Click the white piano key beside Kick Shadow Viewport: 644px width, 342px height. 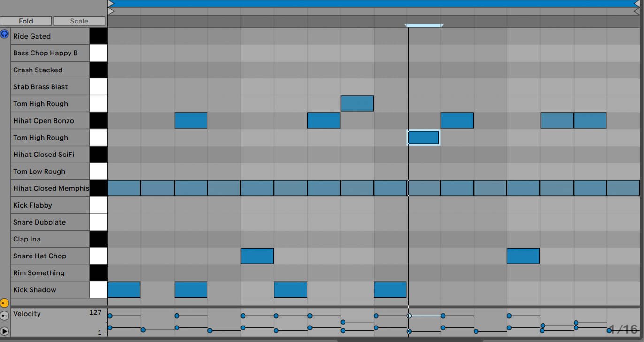[99, 290]
